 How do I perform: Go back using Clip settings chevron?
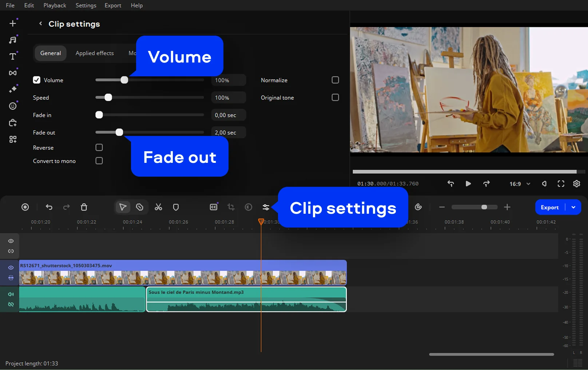(x=41, y=24)
